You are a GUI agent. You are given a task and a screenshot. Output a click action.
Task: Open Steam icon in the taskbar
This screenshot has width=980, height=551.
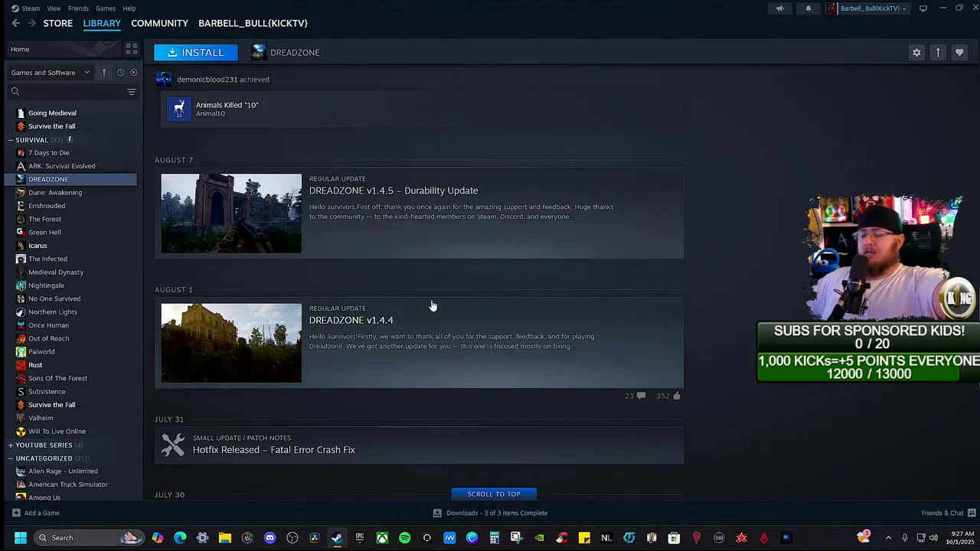pos(337,538)
